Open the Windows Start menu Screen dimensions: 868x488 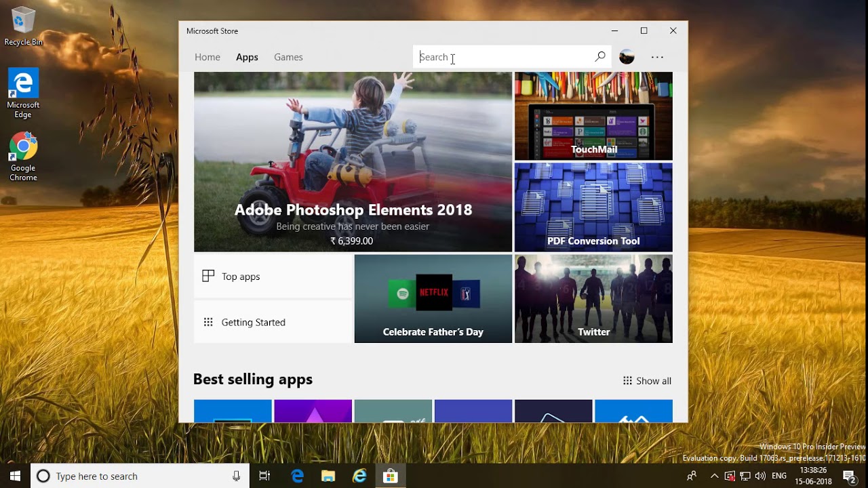15,476
